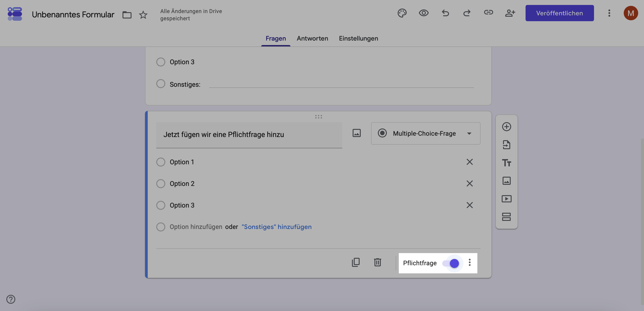Click Option 3 radio in the active question

tap(161, 205)
